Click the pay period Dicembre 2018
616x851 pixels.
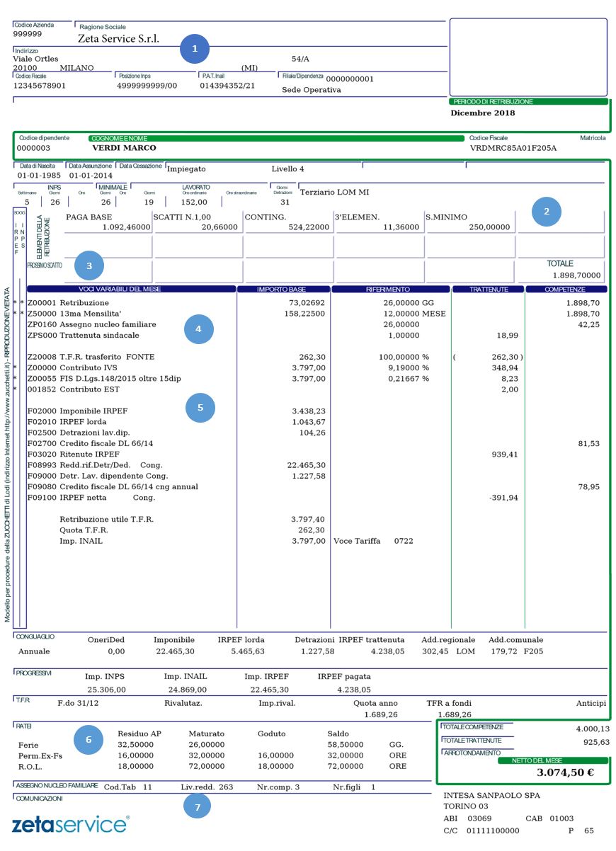click(x=483, y=113)
